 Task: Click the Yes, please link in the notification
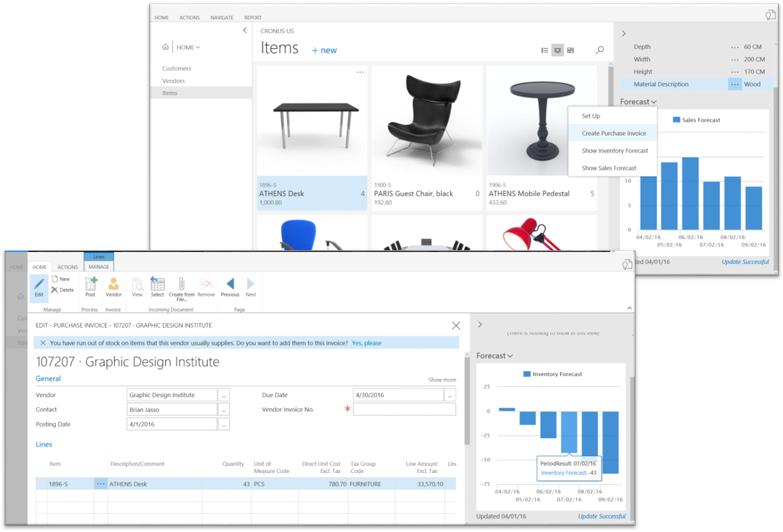[x=367, y=343]
